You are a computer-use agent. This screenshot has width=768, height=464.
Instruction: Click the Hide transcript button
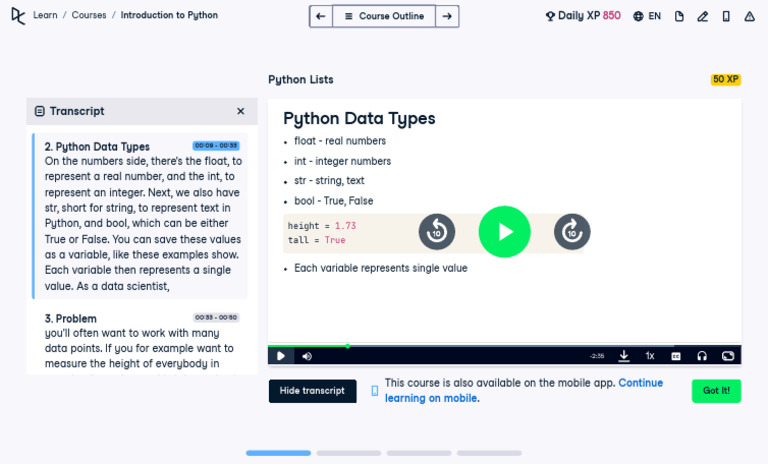(x=312, y=391)
